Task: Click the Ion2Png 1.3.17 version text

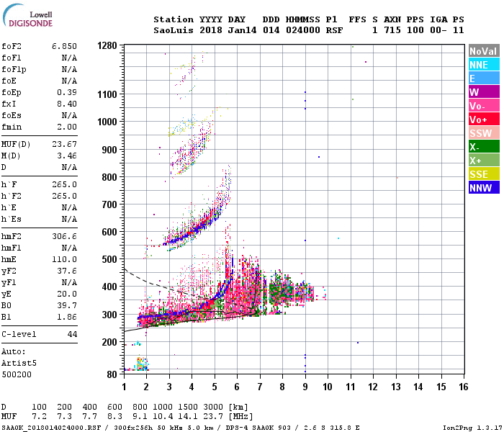Action: point(472,428)
